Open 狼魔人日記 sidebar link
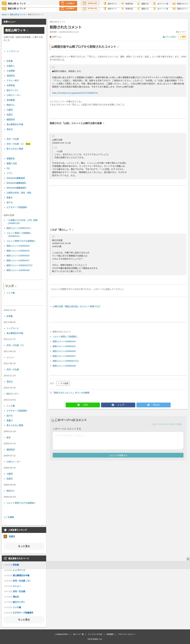The image size is (190, 644). tap(12, 164)
